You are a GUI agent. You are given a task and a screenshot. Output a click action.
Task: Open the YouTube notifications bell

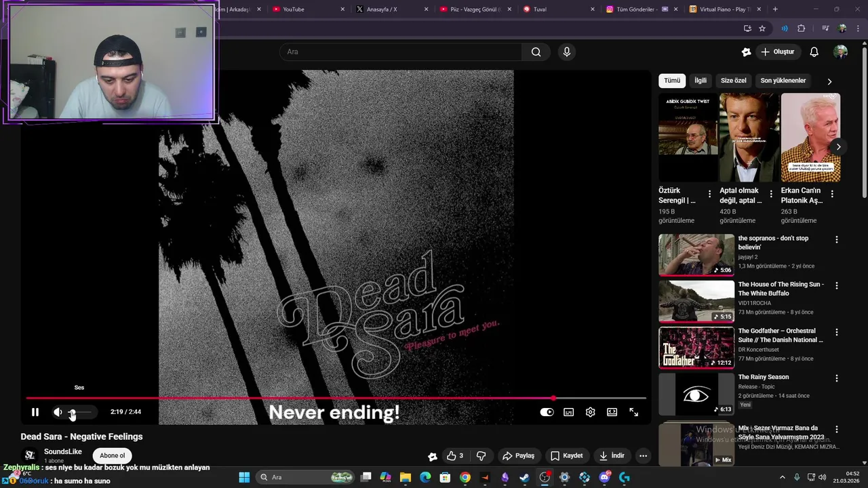click(814, 52)
